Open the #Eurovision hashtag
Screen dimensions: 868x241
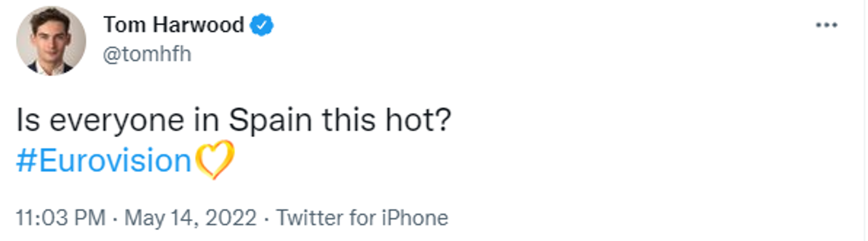click(104, 161)
